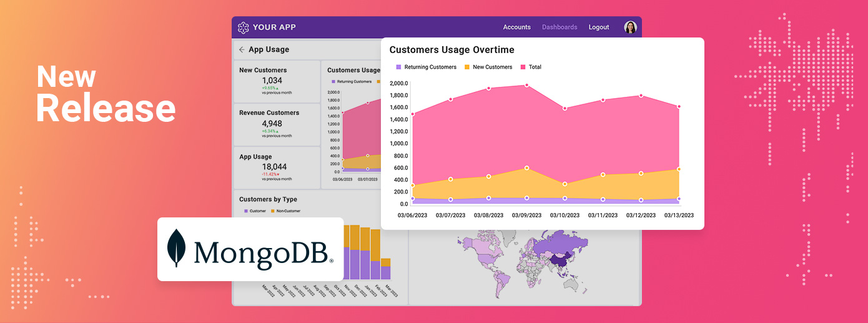
Task: Select the Revenue Customers 4,948 card
Action: click(x=277, y=125)
